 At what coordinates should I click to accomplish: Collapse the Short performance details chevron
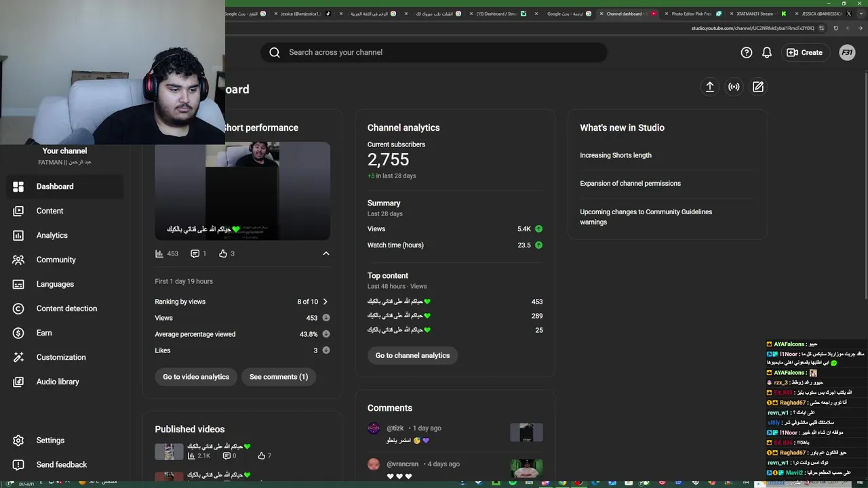click(x=325, y=253)
